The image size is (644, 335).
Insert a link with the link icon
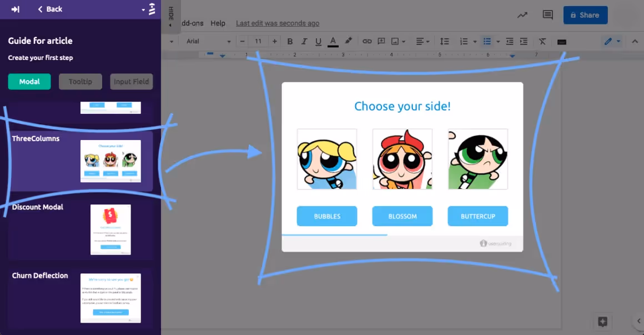click(367, 41)
